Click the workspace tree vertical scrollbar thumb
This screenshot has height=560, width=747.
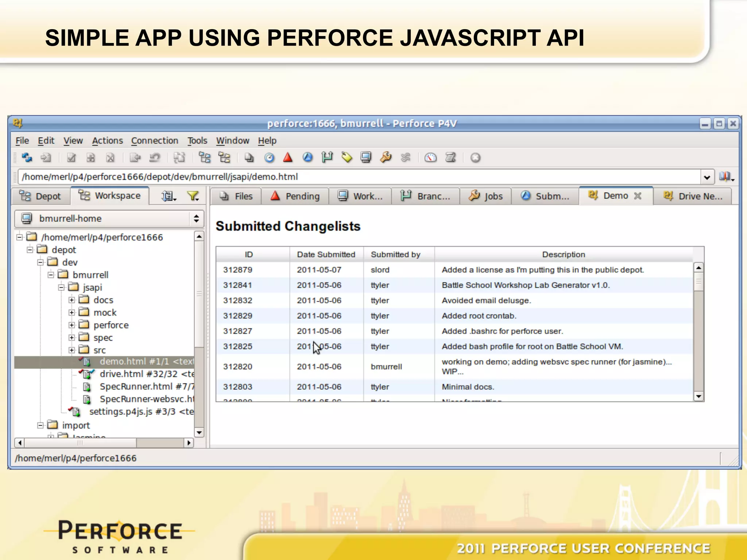pyautogui.click(x=199, y=294)
